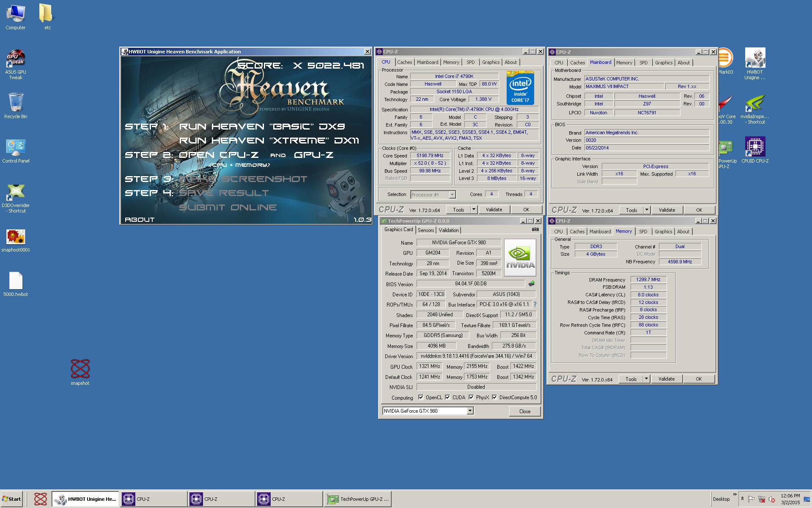This screenshot has height=508, width=812.
Task: Open snaphsot0001 image file icon
Action: pos(16,240)
